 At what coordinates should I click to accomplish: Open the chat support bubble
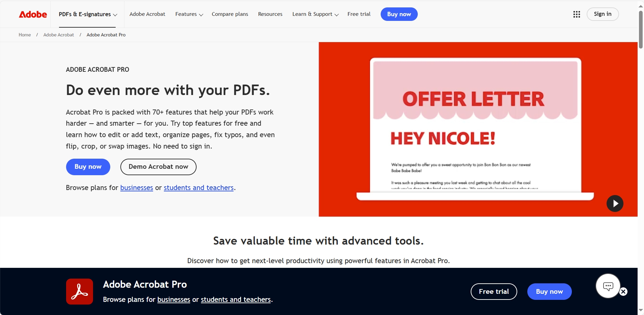[608, 286]
